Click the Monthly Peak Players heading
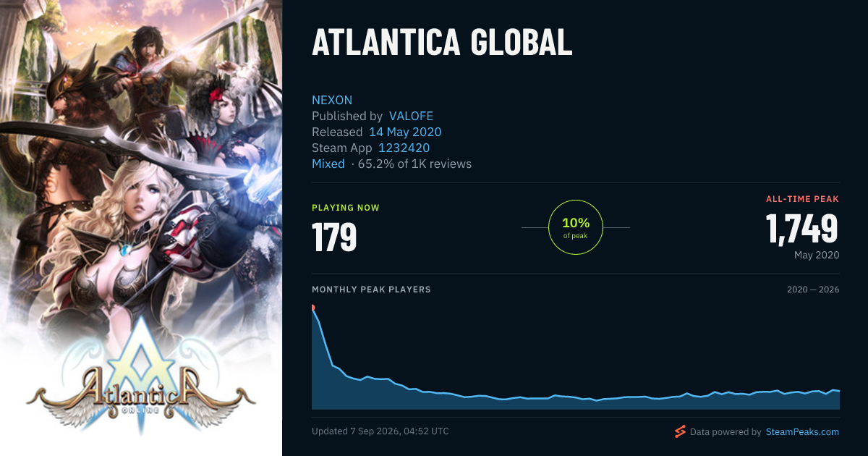 click(x=371, y=290)
